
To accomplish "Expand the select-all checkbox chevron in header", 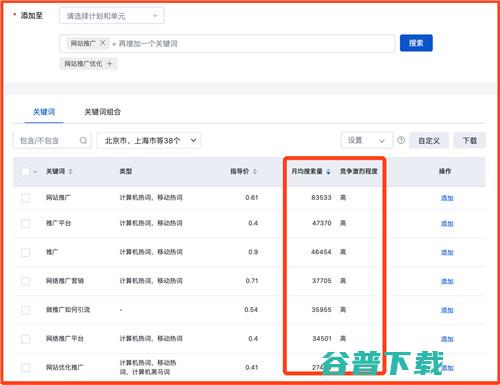I will (x=35, y=172).
